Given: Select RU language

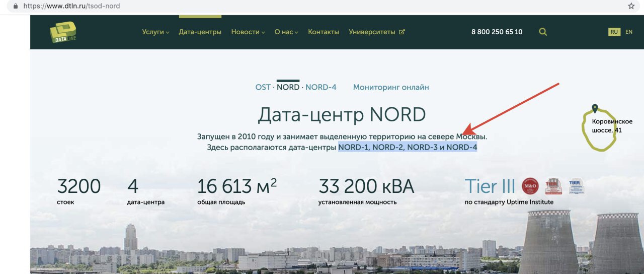Looking at the screenshot, I should [614, 32].
